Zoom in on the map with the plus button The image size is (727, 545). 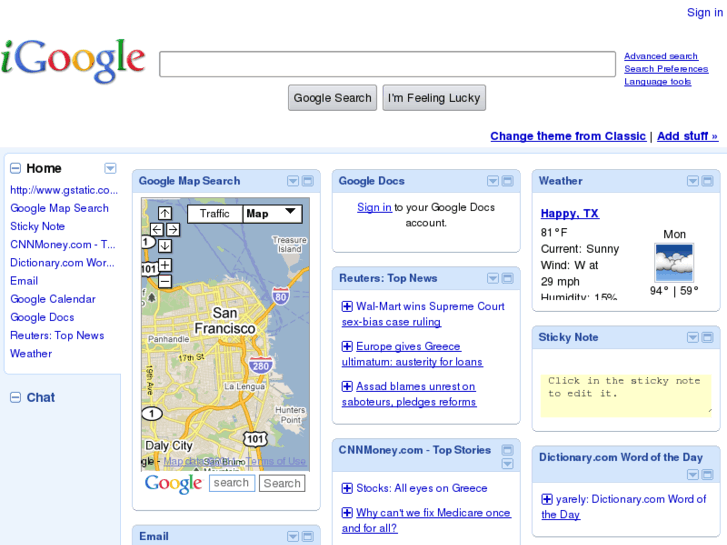click(165, 265)
